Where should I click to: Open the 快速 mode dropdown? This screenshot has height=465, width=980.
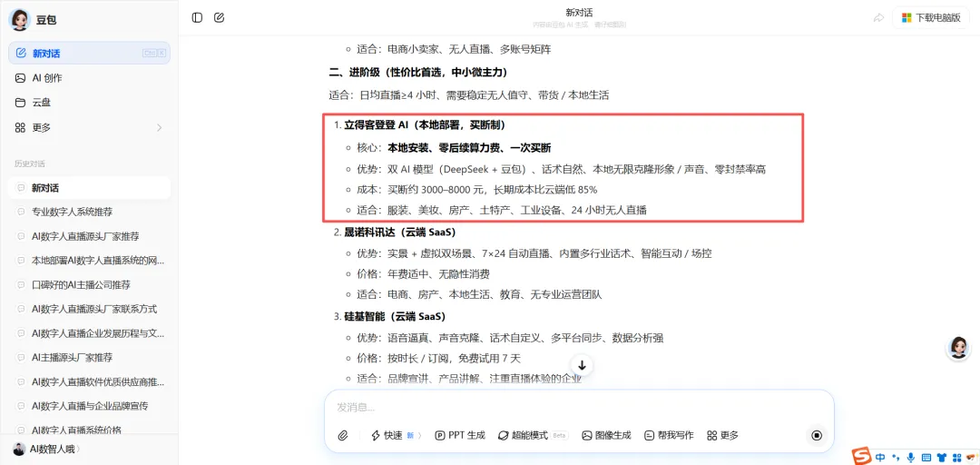pos(397,436)
